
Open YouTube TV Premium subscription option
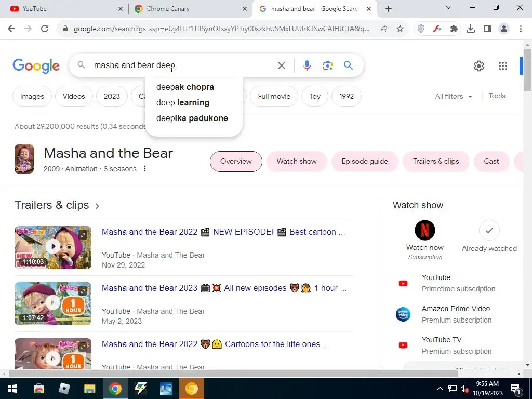tap(456, 345)
